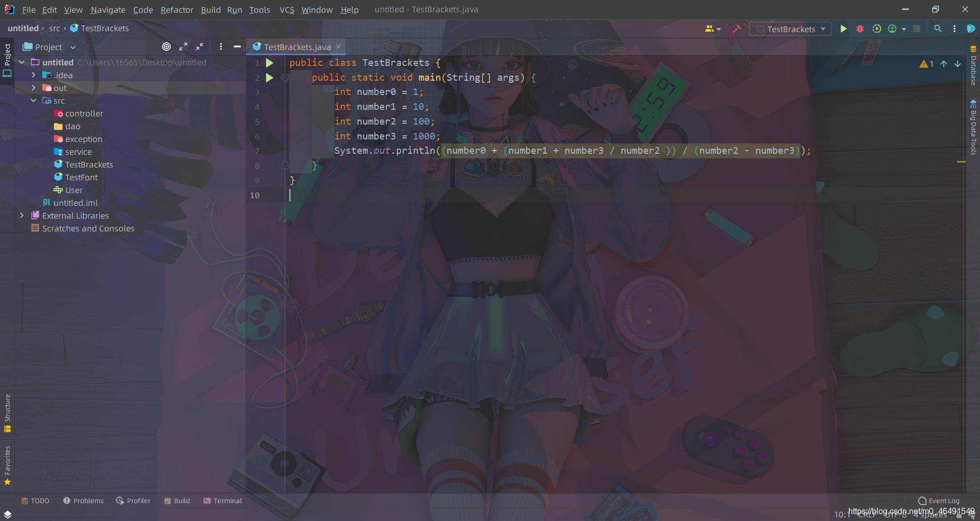980x521 pixels.
Task: Expand the .idea folder
Action: 34,75
